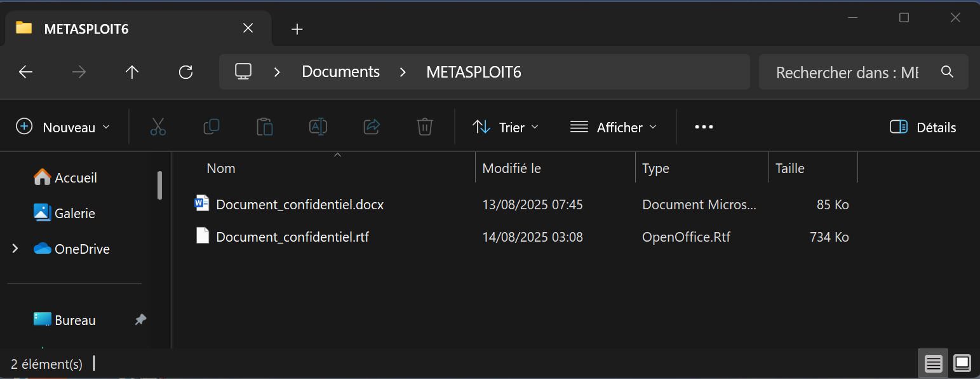Click the Share icon in toolbar

click(372, 127)
